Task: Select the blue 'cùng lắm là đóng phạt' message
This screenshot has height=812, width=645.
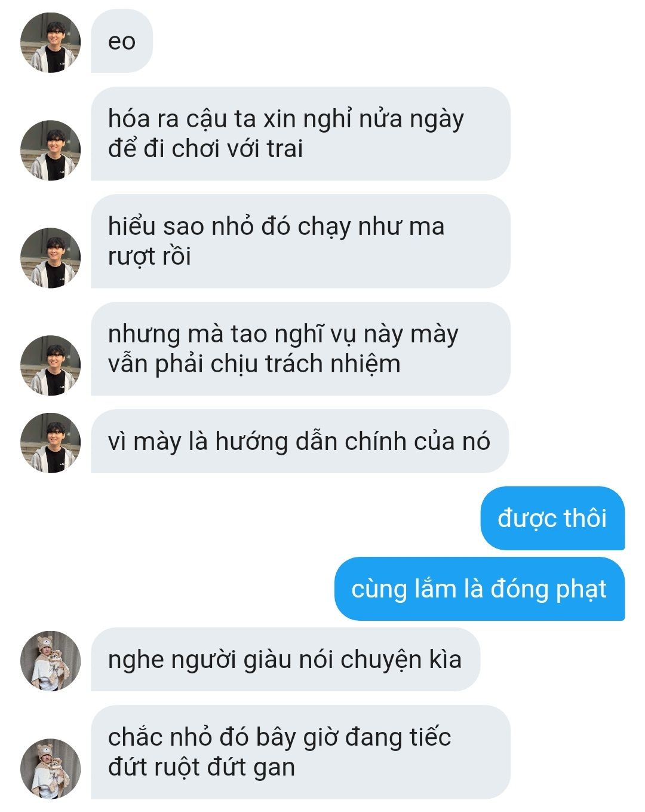Action: click(479, 589)
